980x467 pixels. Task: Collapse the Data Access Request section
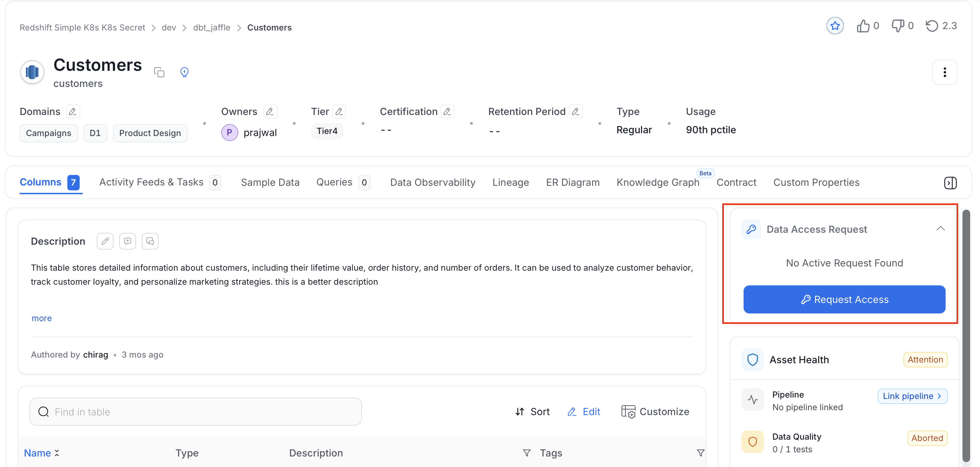(x=940, y=229)
